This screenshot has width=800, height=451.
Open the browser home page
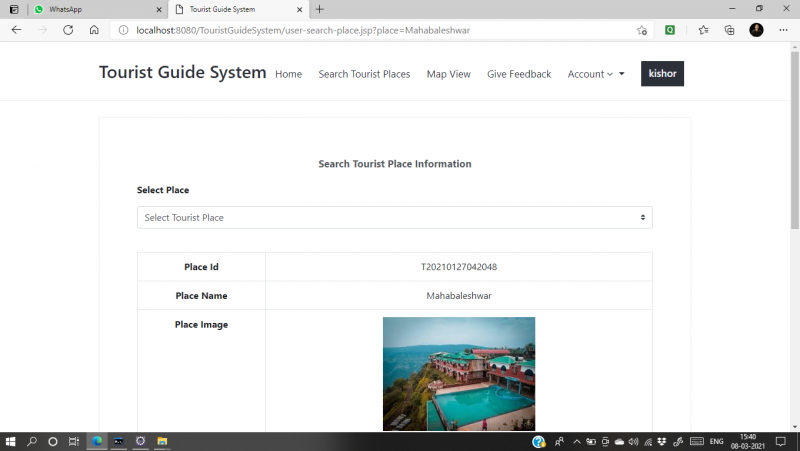[x=94, y=30]
